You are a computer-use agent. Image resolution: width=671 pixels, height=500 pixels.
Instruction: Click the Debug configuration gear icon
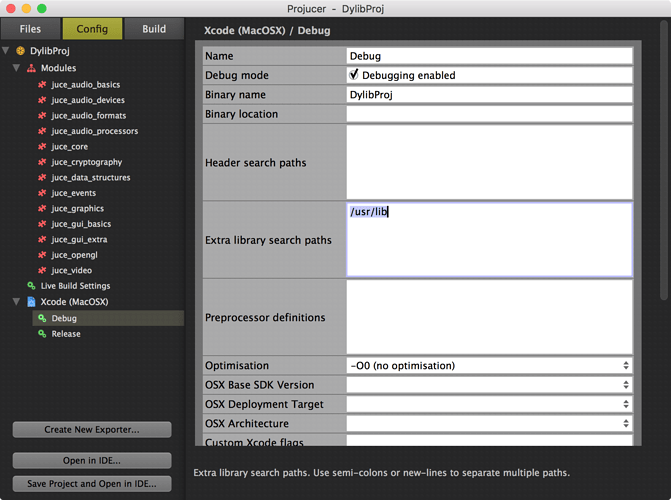42,318
